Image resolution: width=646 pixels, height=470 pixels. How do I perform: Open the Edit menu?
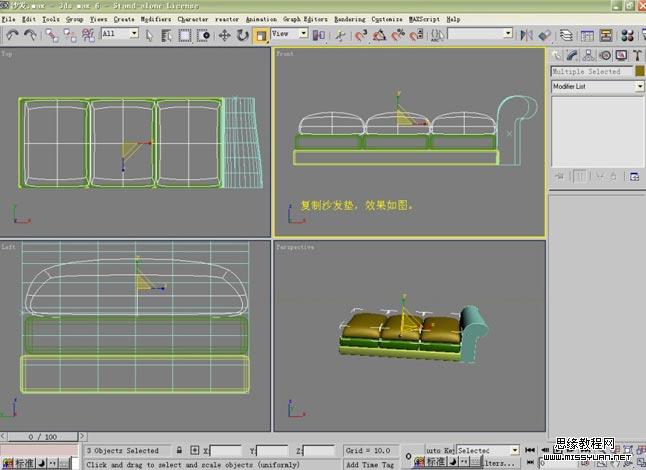click(29, 19)
